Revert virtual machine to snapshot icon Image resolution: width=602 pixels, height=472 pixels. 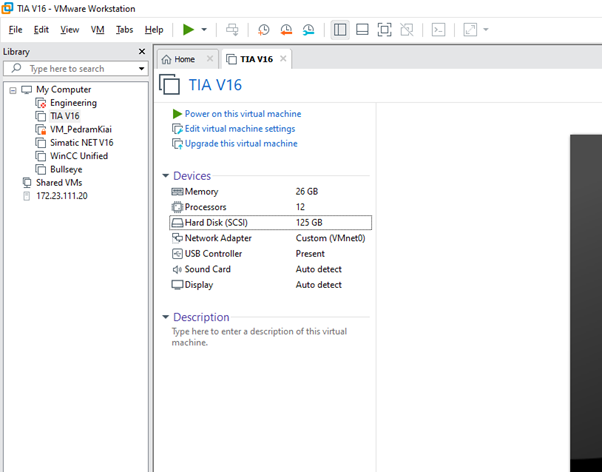[286, 30]
